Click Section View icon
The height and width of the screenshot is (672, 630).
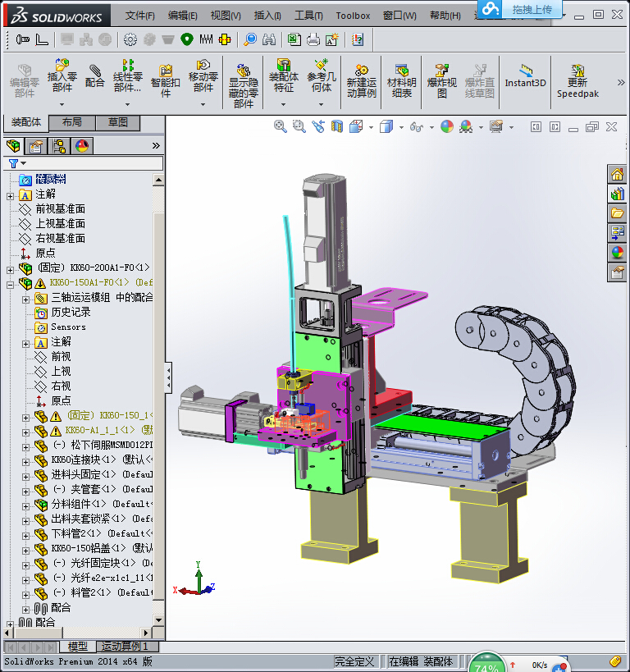337,126
